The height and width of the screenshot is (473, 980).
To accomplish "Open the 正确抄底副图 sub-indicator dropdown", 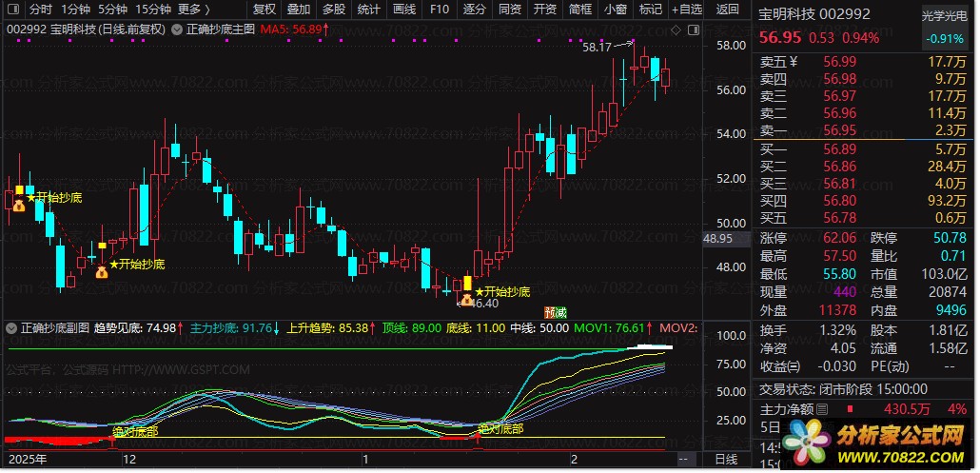I will [x=11, y=327].
